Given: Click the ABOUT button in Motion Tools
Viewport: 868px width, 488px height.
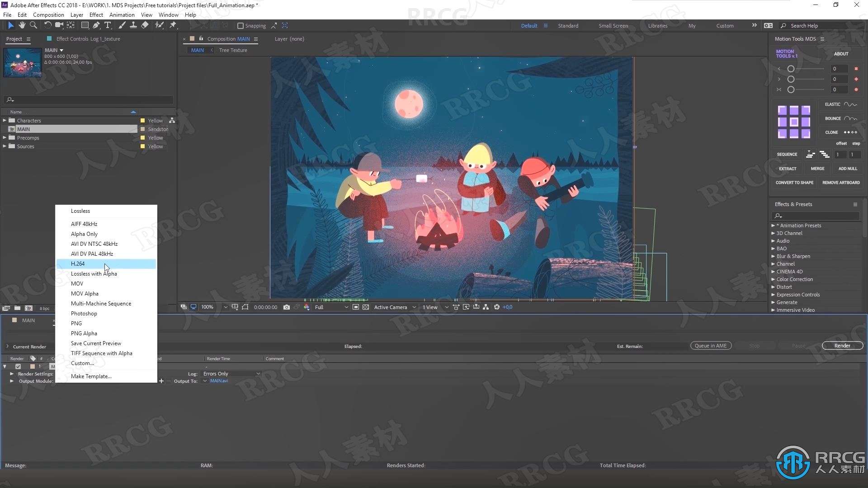Looking at the screenshot, I should pos(841,54).
